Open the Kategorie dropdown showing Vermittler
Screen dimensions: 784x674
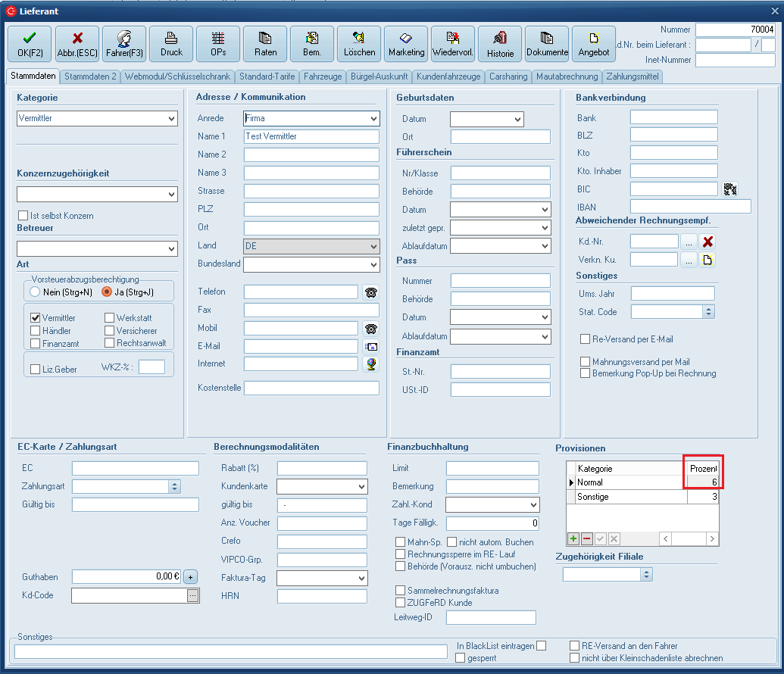click(171, 119)
